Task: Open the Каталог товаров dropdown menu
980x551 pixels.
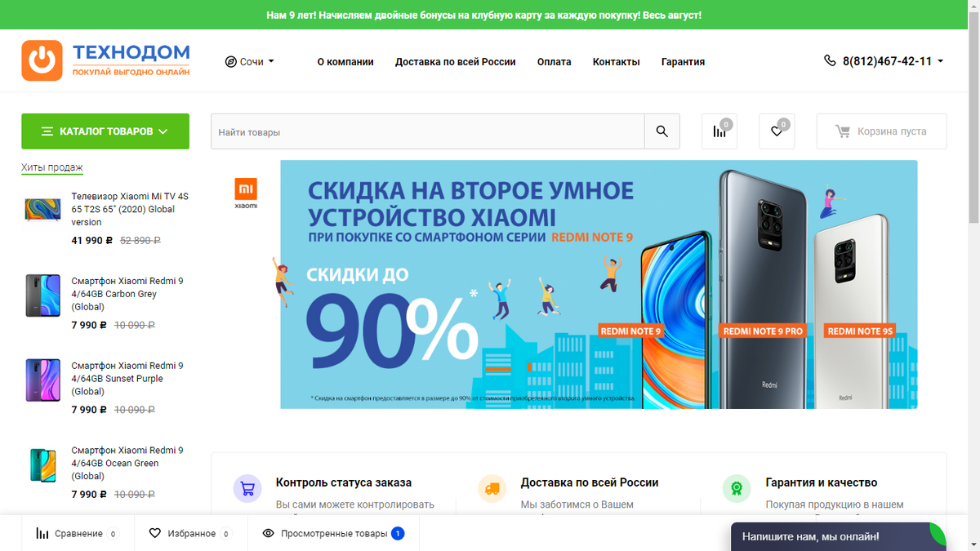Action: (x=105, y=131)
